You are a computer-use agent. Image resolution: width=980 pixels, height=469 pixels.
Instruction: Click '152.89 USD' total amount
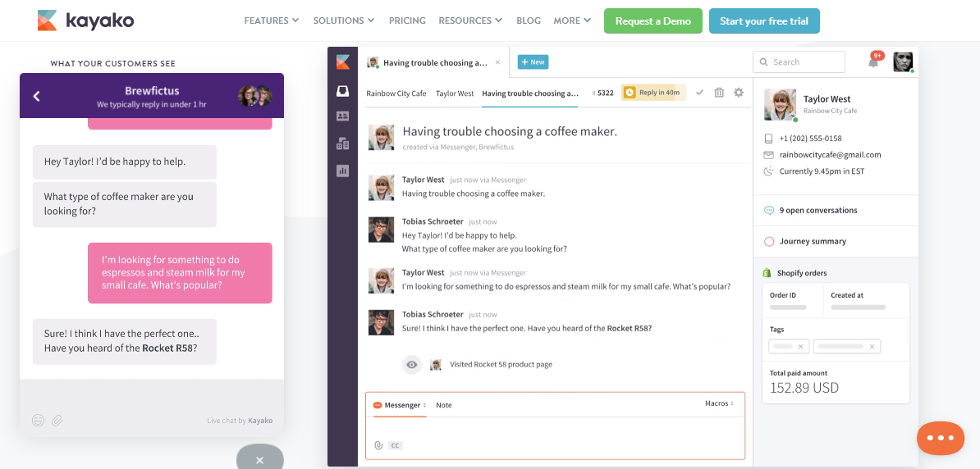pyautogui.click(x=804, y=388)
